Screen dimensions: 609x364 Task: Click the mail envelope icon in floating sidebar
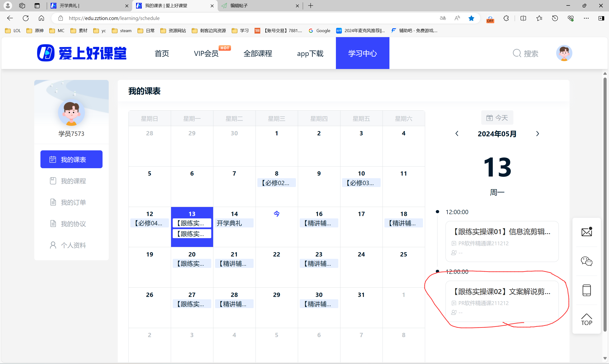coord(586,232)
